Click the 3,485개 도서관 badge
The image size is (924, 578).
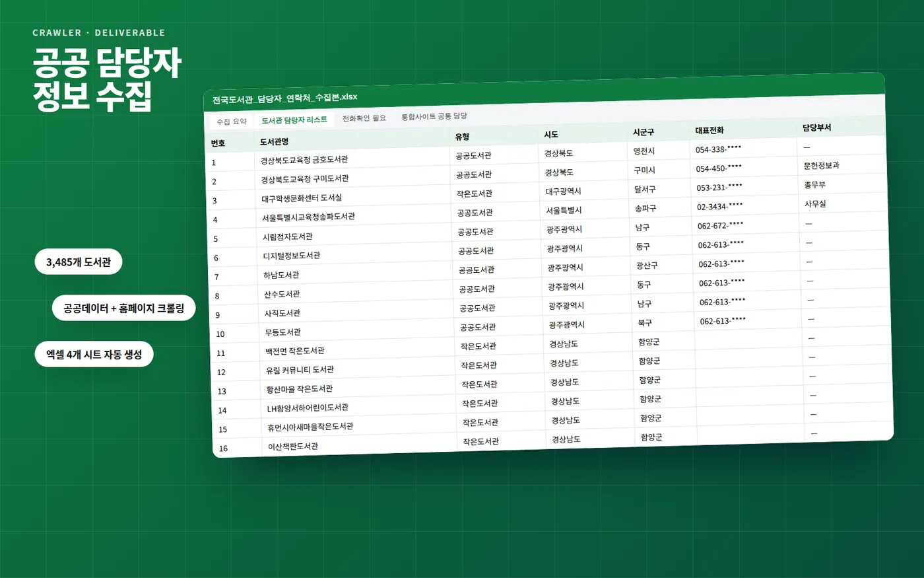tap(79, 262)
